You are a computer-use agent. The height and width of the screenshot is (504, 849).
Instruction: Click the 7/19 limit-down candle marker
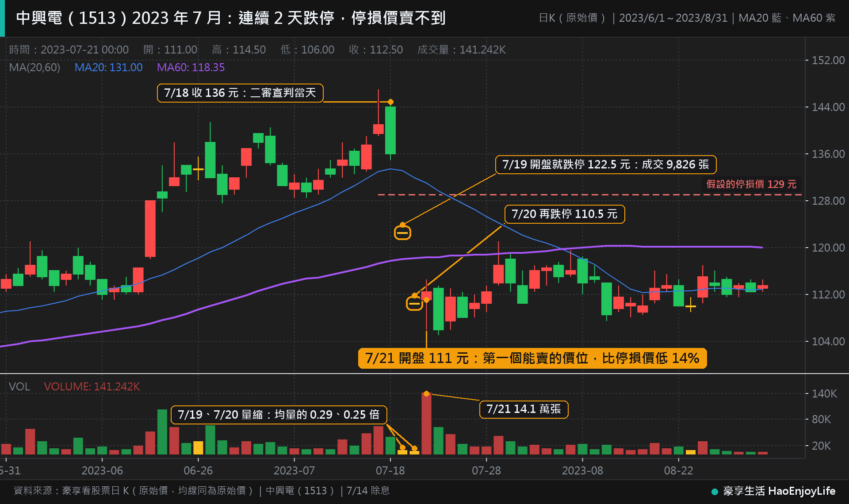click(x=402, y=233)
